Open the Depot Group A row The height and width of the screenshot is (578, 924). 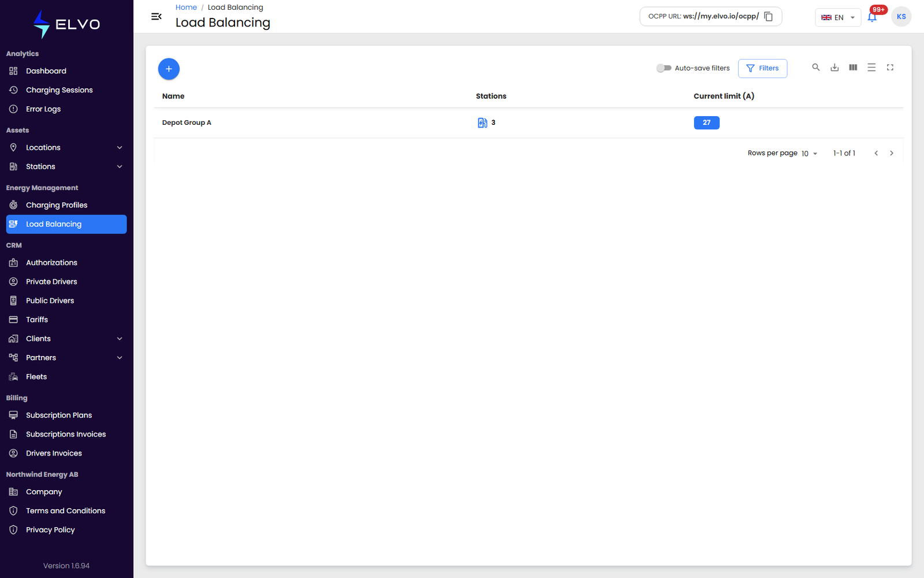pyautogui.click(x=528, y=123)
